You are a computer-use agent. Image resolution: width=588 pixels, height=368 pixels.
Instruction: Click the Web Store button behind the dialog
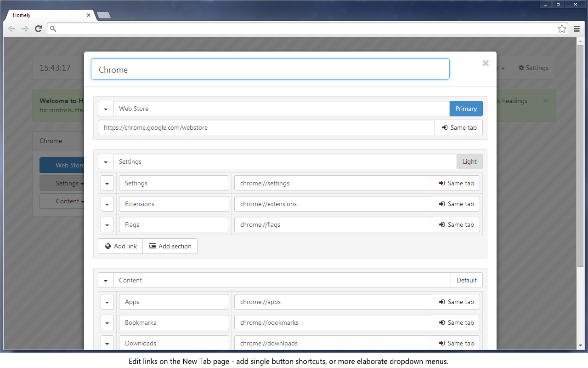coord(62,165)
